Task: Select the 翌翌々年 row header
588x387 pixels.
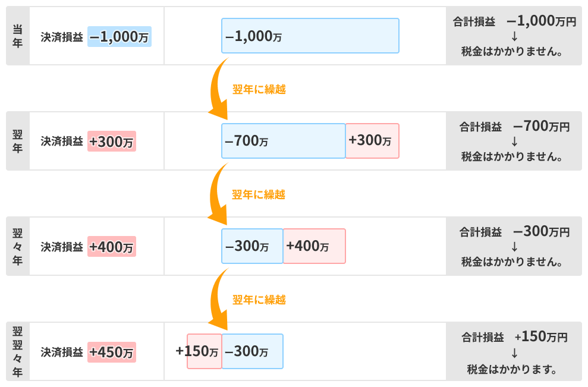Action: click(x=18, y=351)
